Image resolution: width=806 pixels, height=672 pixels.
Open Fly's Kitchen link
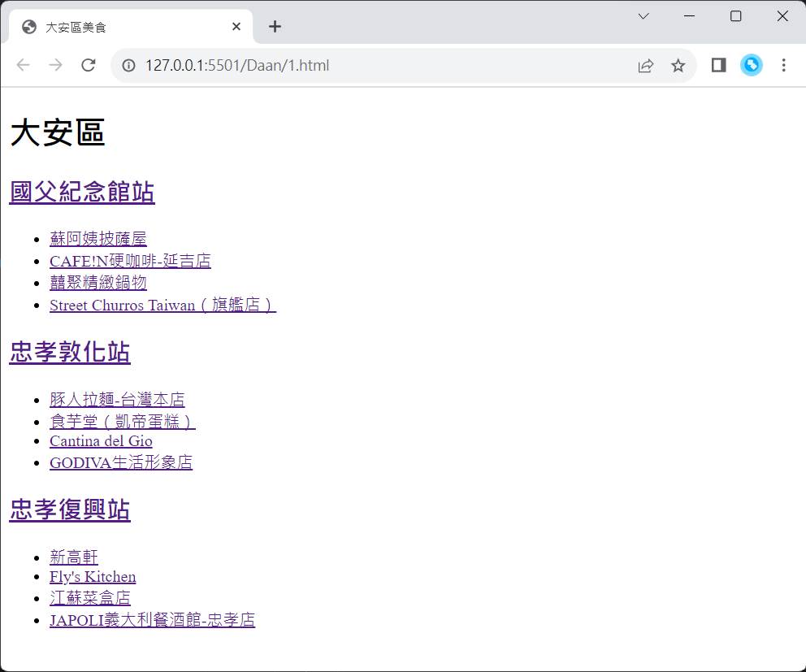click(93, 577)
